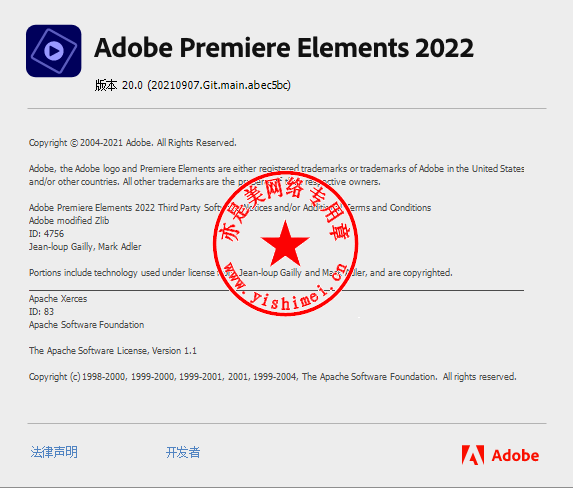Select the Apache Xerces entry
The image size is (573, 488).
point(58,299)
